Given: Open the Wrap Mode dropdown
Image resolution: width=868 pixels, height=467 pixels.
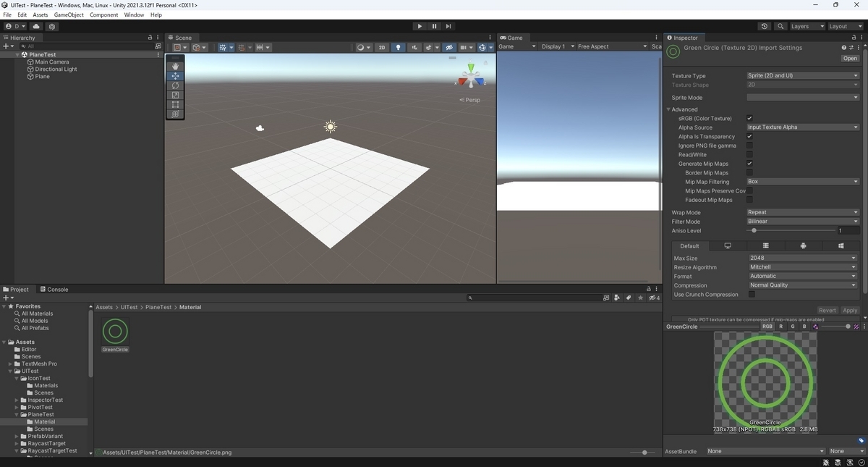Looking at the screenshot, I should coord(803,213).
